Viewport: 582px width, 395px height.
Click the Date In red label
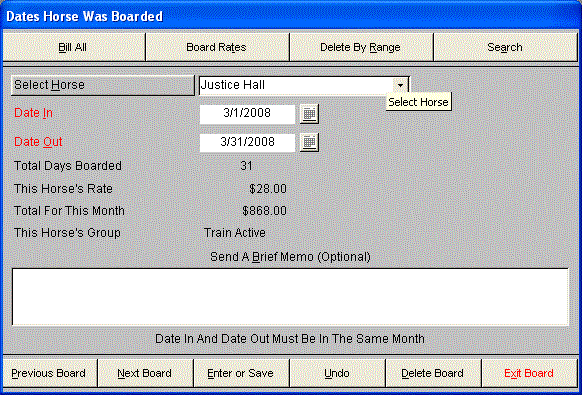[x=33, y=113]
